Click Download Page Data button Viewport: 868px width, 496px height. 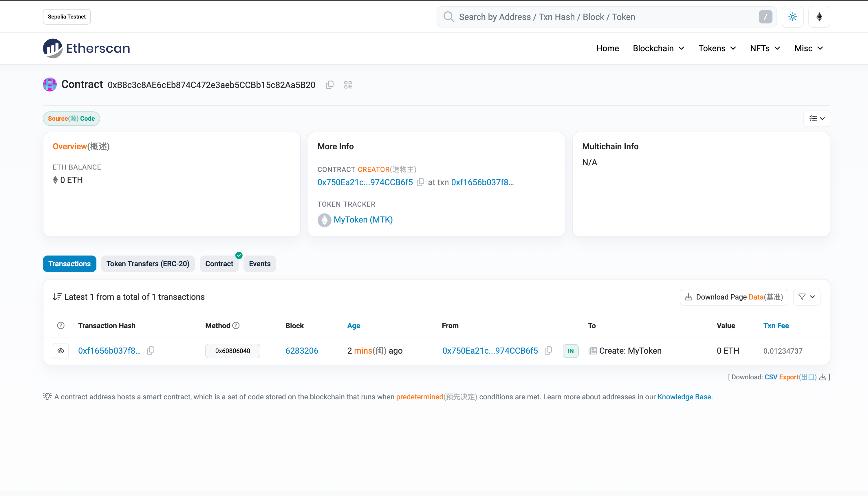click(734, 297)
